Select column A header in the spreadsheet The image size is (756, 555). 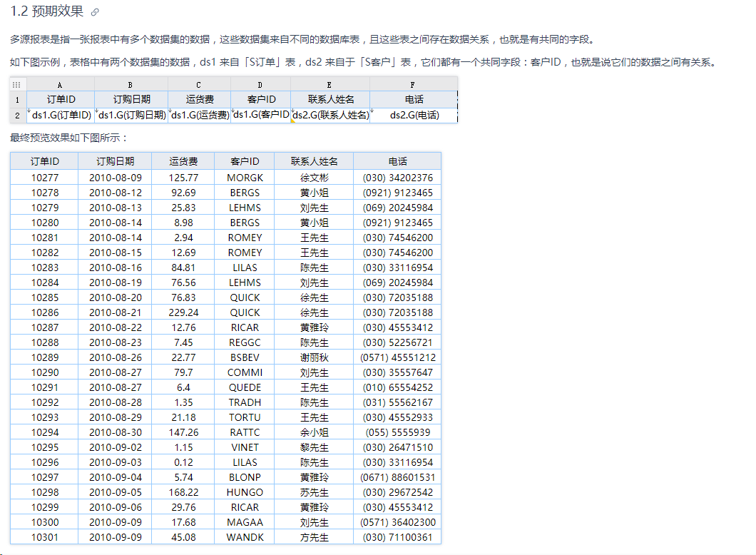click(60, 84)
